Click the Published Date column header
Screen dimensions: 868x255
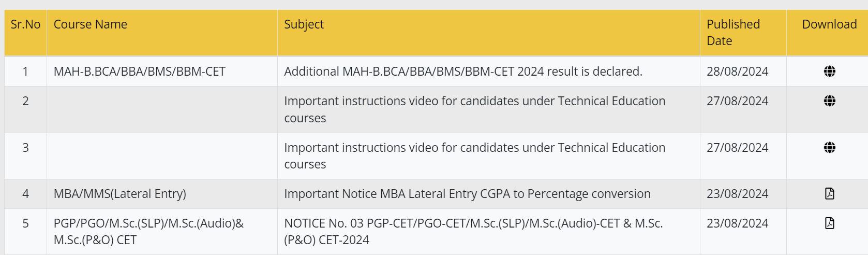[x=733, y=32]
